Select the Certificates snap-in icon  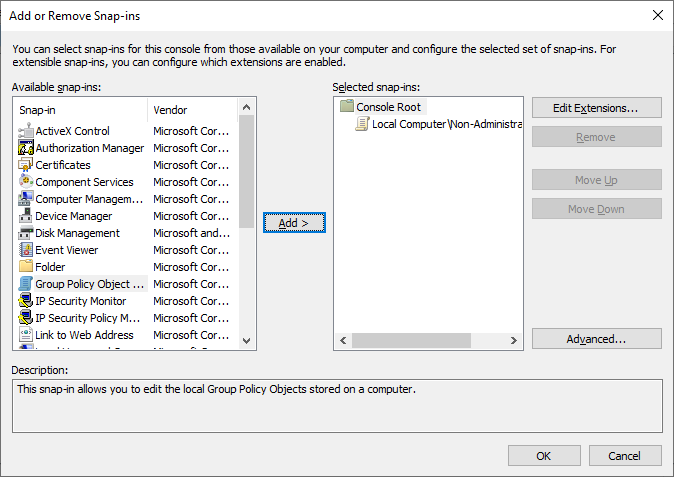[x=26, y=165]
